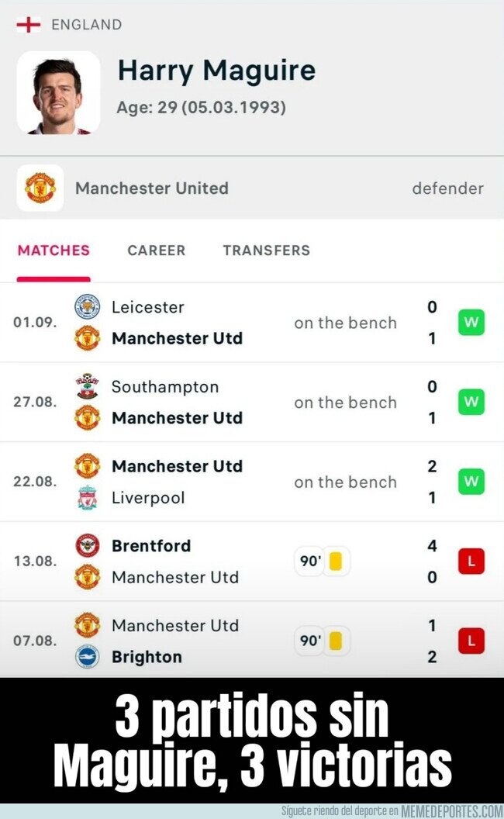Click the Southampton team badge

(87, 386)
